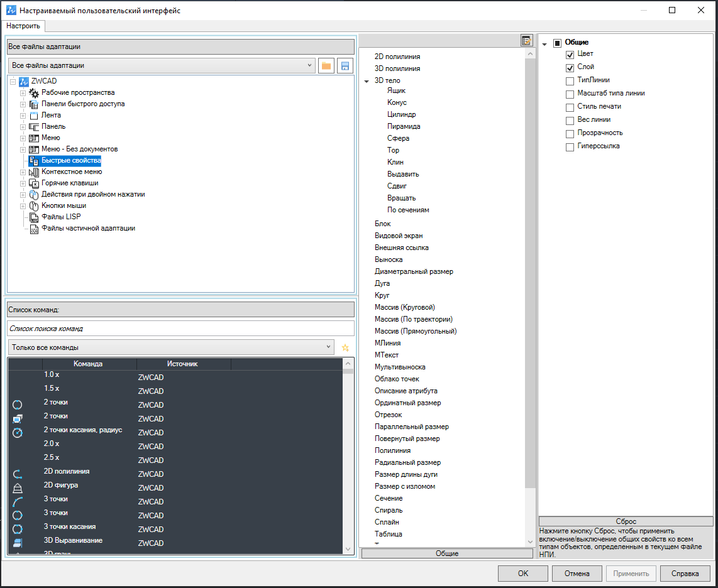The width and height of the screenshot is (718, 588).
Task: Select Отрезок in the object list
Action: [x=389, y=415]
